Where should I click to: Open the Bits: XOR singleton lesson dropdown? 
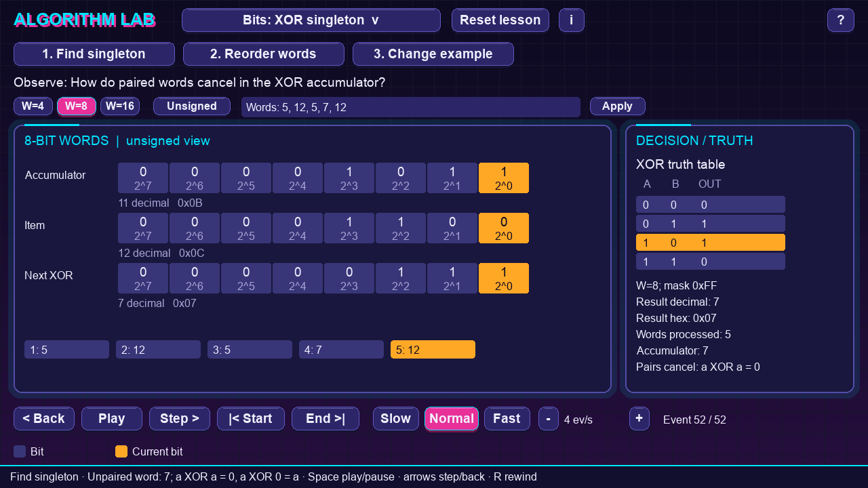coord(311,20)
